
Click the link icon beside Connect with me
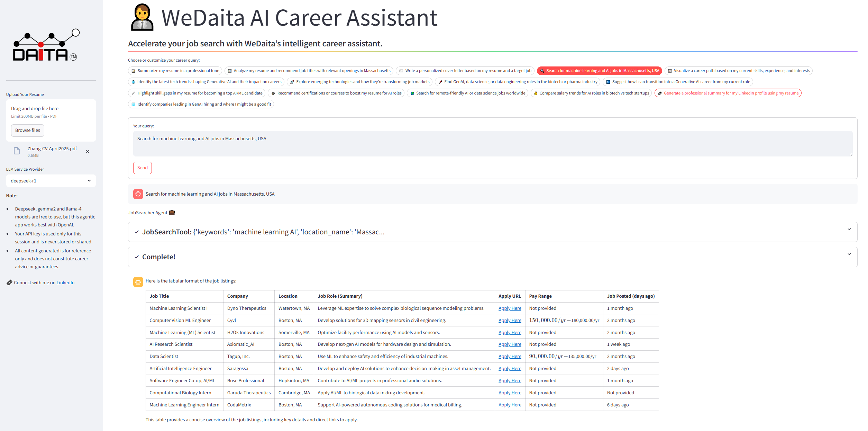click(9, 282)
